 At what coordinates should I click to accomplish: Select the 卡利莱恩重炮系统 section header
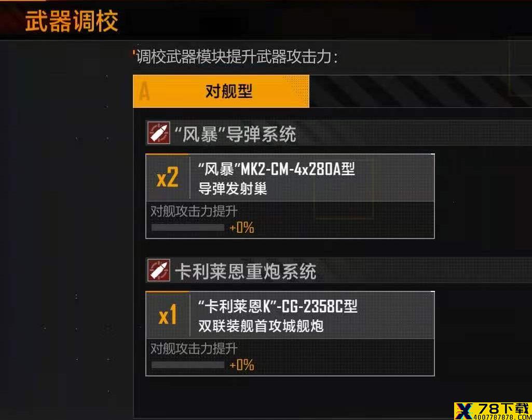click(338, 271)
